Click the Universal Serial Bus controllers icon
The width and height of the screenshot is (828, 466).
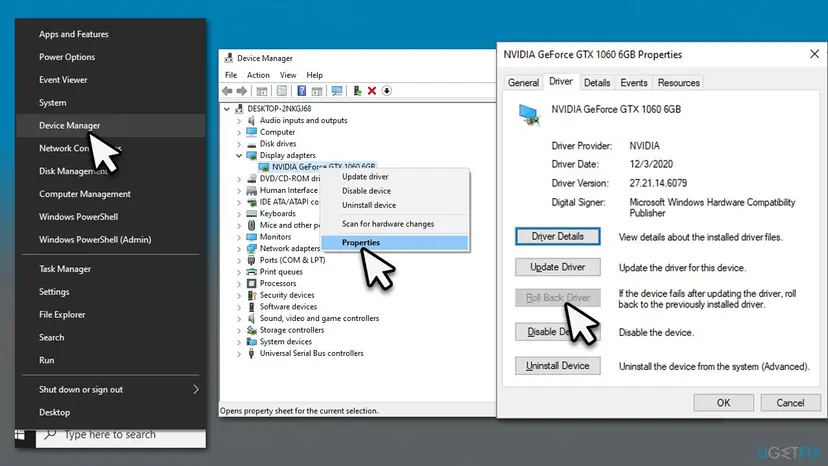(251, 353)
